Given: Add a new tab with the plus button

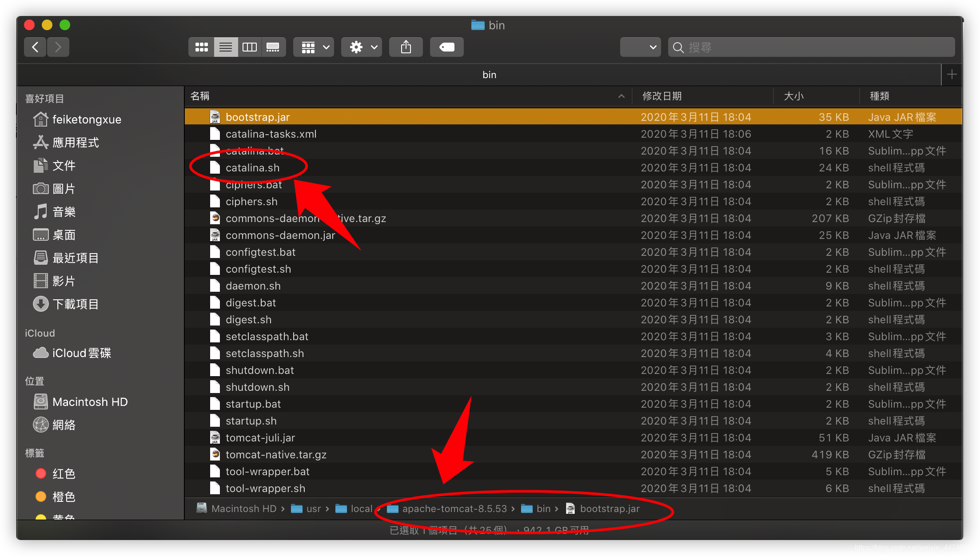Looking at the screenshot, I should click(x=952, y=75).
